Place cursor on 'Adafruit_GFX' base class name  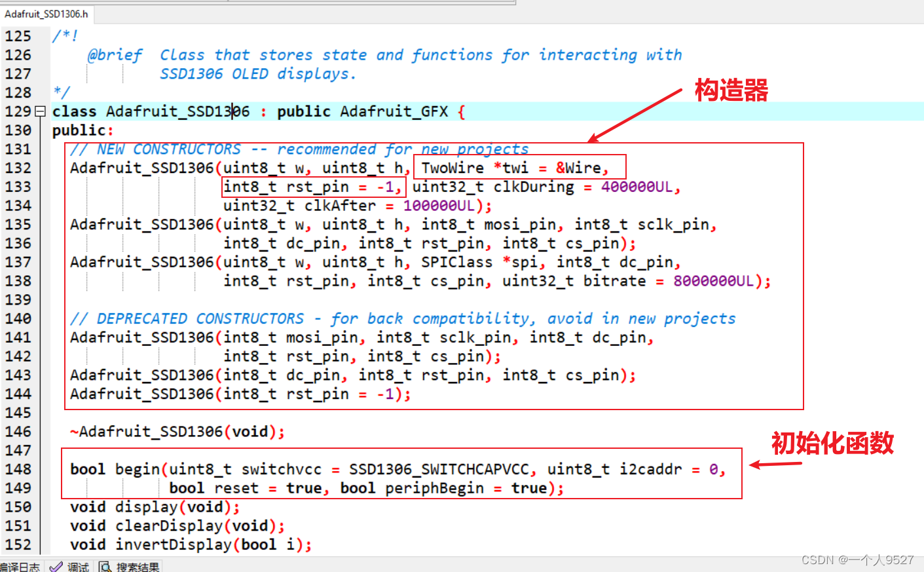[x=394, y=111]
